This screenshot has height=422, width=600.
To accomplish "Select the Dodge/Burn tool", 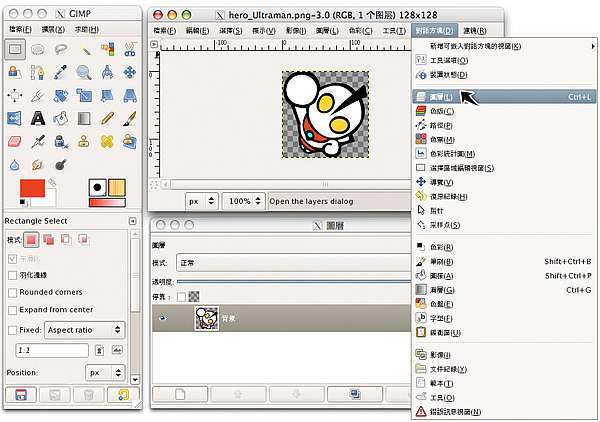I will [x=61, y=165].
